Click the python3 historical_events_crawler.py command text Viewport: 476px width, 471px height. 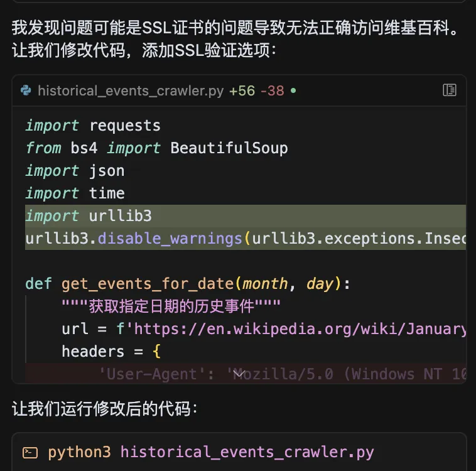click(211, 453)
